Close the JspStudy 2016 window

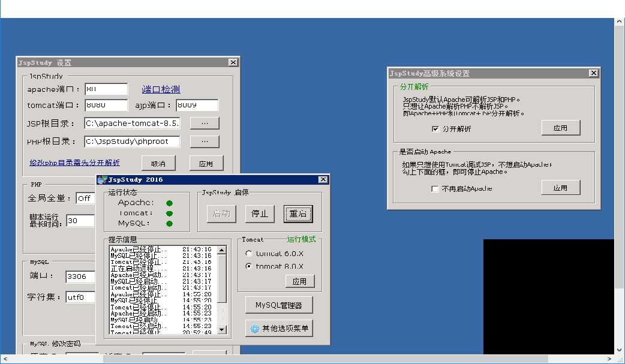pyautogui.click(x=323, y=179)
